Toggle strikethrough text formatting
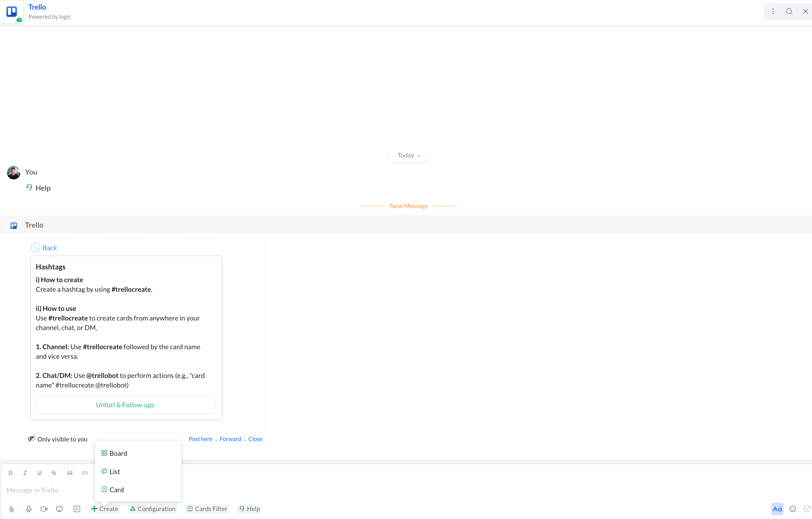 click(x=54, y=473)
